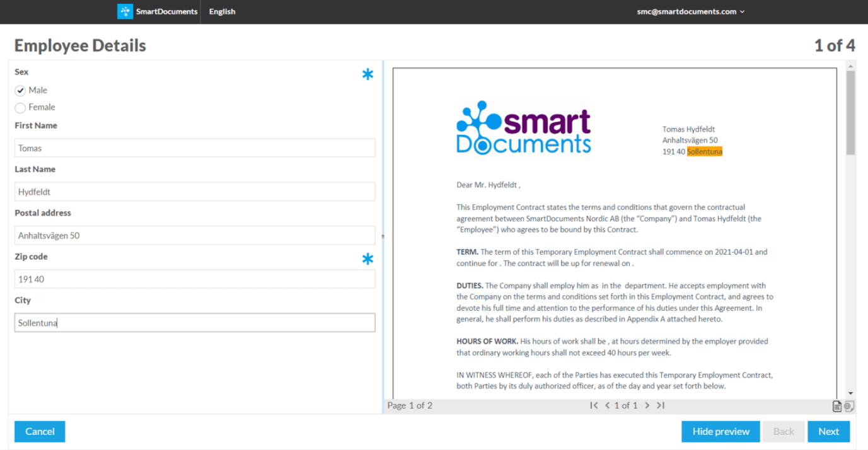Image resolution: width=868 pixels, height=450 pixels.
Task: Click into the Last Name field
Action: (195, 192)
